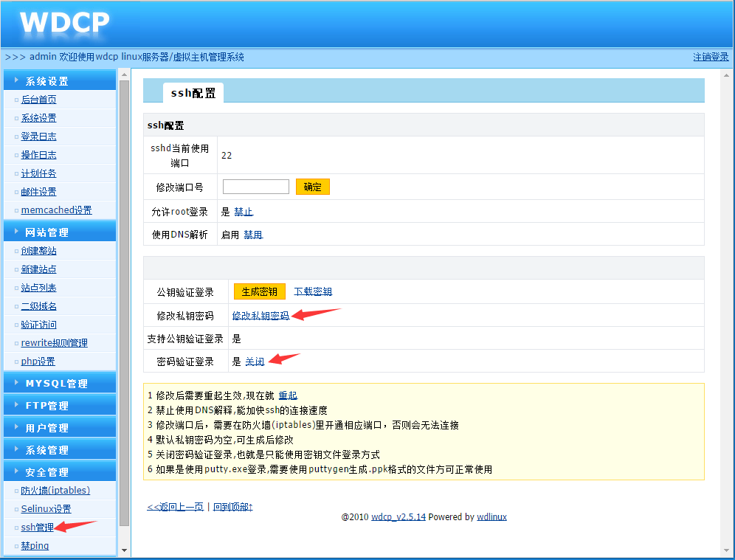Click 生成密钥 to generate SSH key
735x560 pixels.
coord(259,291)
